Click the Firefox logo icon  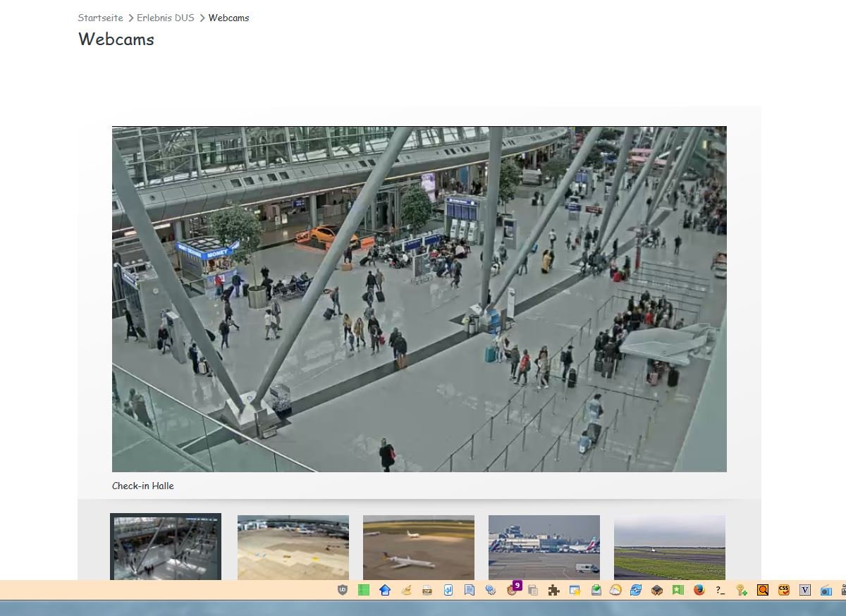point(699,591)
